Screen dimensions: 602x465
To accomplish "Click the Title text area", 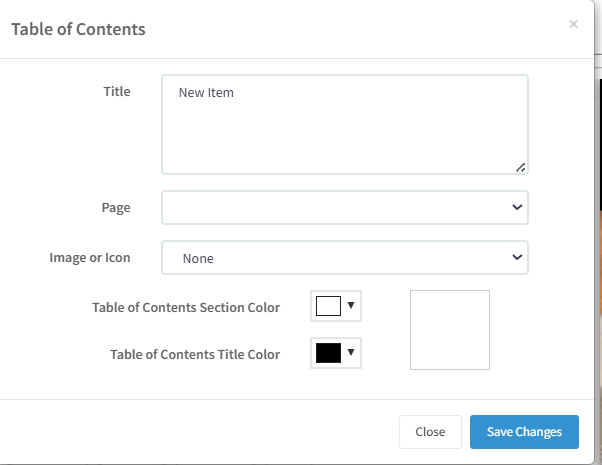I will [344, 130].
